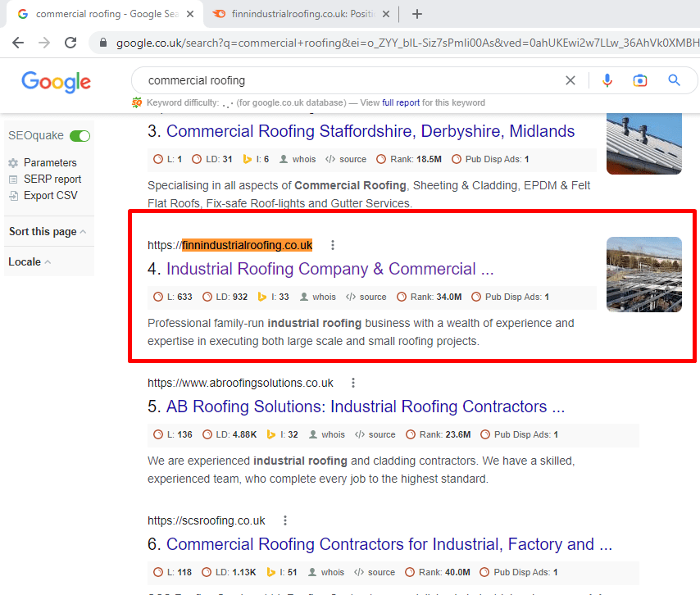View source for result 6
The image size is (700, 595).
coord(375,572)
